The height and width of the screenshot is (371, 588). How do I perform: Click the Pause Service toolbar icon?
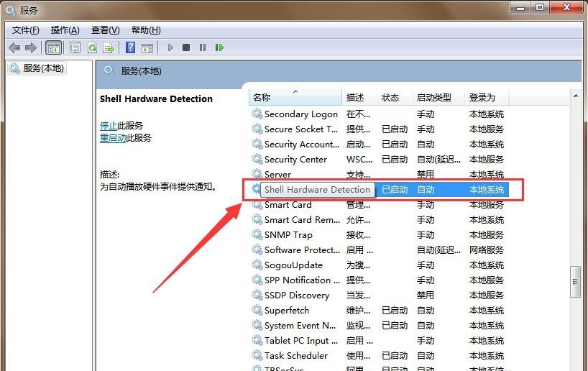pyautogui.click(x=203, y=47)
